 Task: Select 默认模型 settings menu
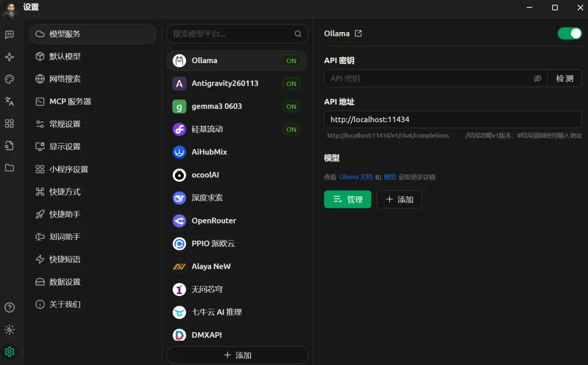click(x=93, y=56)
